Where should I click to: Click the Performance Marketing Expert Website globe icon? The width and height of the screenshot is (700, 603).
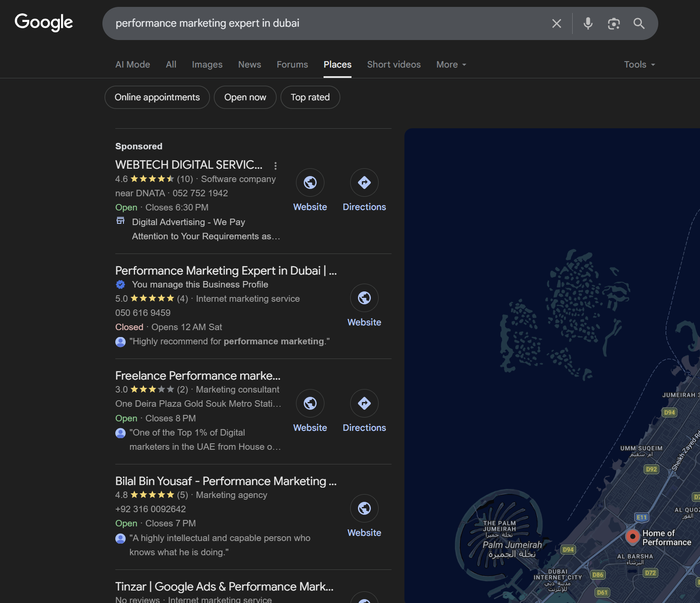pos(364,298)
